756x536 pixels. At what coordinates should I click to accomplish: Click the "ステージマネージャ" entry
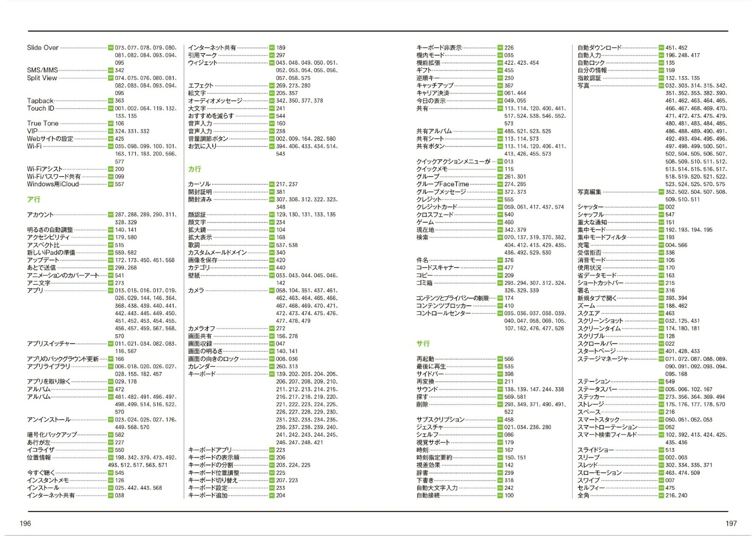click(x=602, y=359)
